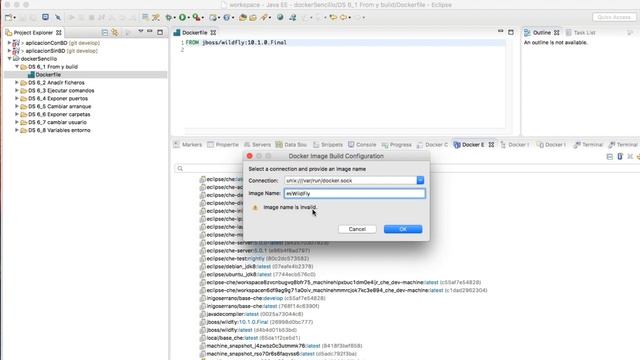640x360 pixels.
Task: Minimize the Dockerfile editor area
Action: coord(500,31)
